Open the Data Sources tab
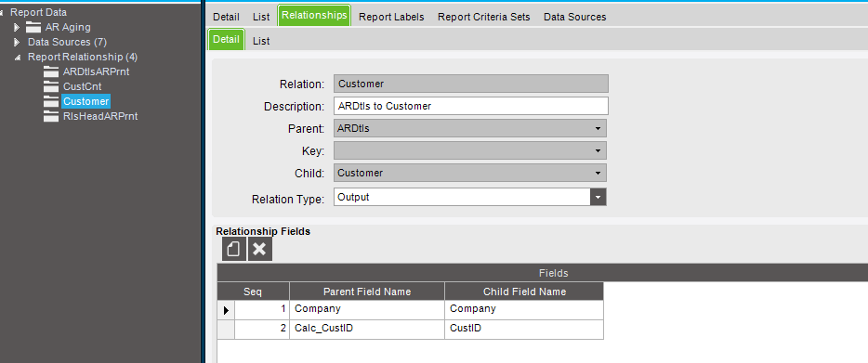This screenshot has height=363, width=868. [x=574, y=17]
